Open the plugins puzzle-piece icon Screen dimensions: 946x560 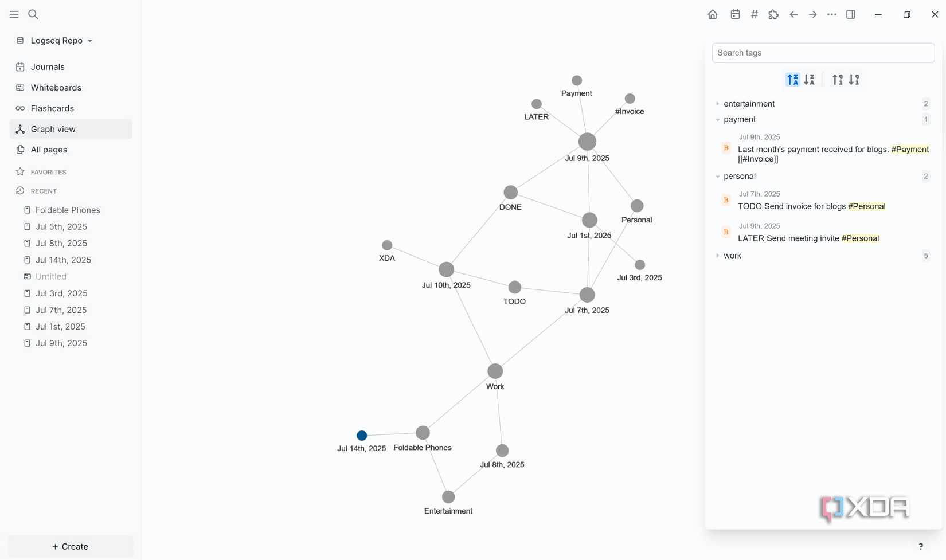pyautogui.click(x=773, y=14)
